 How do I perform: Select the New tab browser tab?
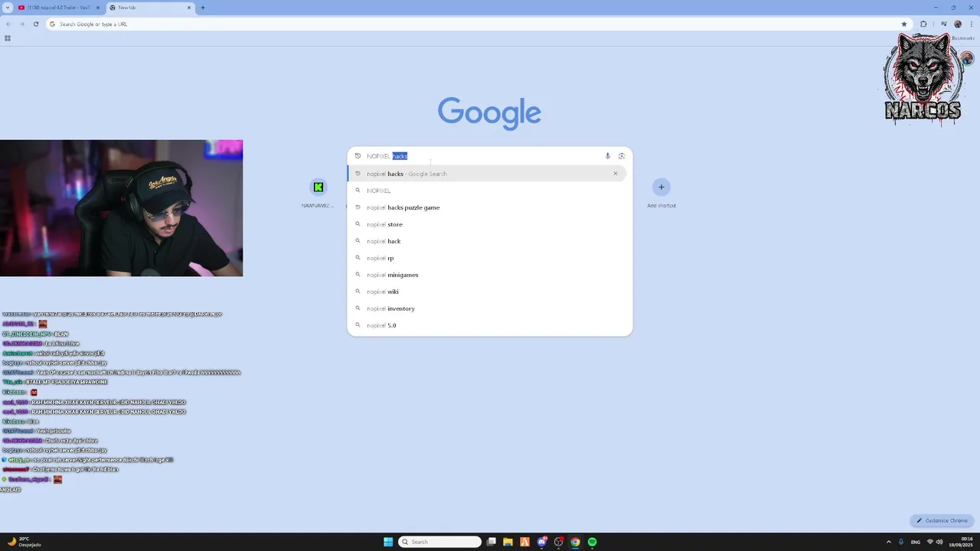coord(149,8)
